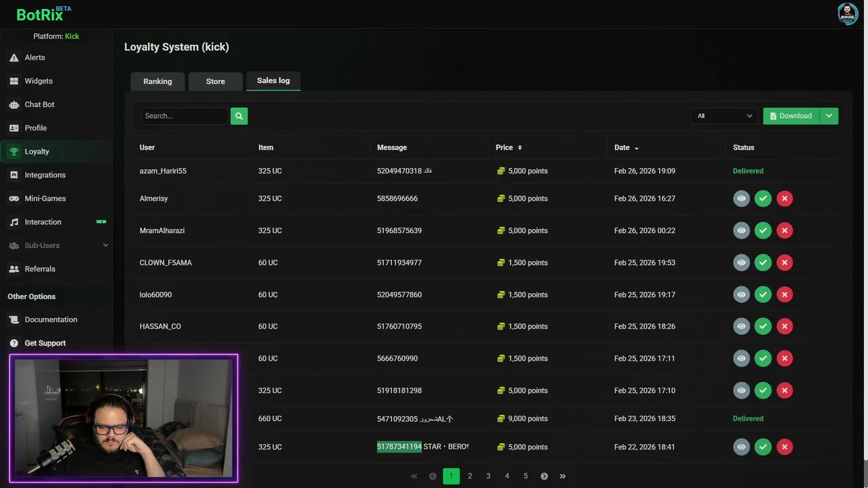Switch to the Store tab
This screenshot has width=868, height=488.
216,81
